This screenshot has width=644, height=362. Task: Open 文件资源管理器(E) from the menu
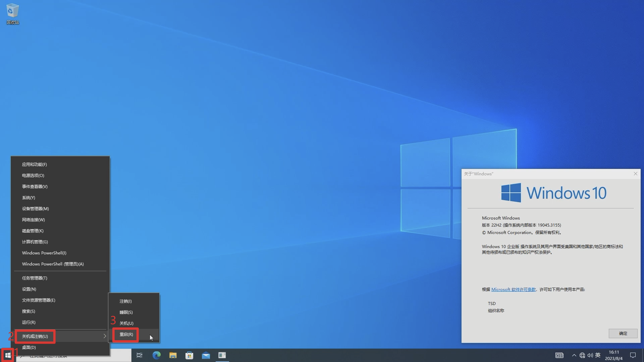pos(60,300)
